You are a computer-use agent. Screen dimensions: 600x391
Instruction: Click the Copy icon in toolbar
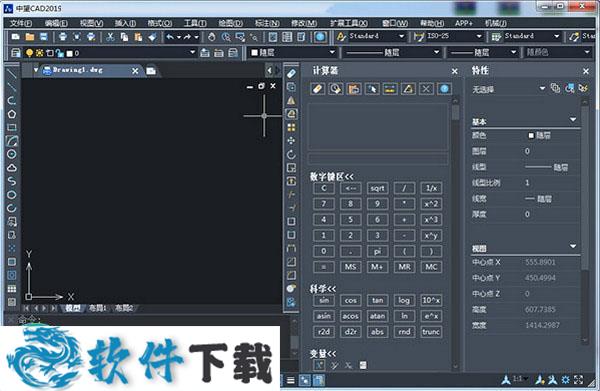(x=124, y=37)
